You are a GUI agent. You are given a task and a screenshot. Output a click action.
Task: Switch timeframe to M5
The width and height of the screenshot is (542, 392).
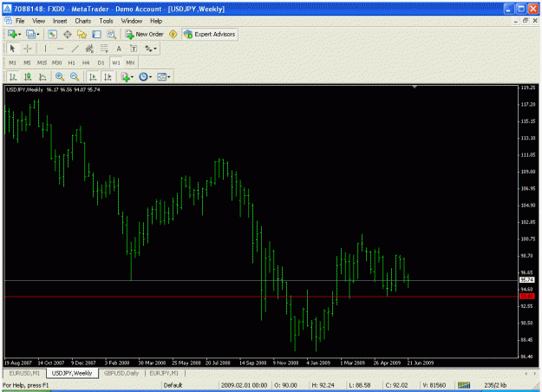point(27,62)
